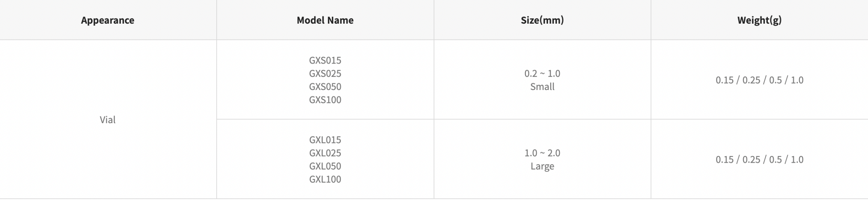Click the Small size label

[542, 87]
